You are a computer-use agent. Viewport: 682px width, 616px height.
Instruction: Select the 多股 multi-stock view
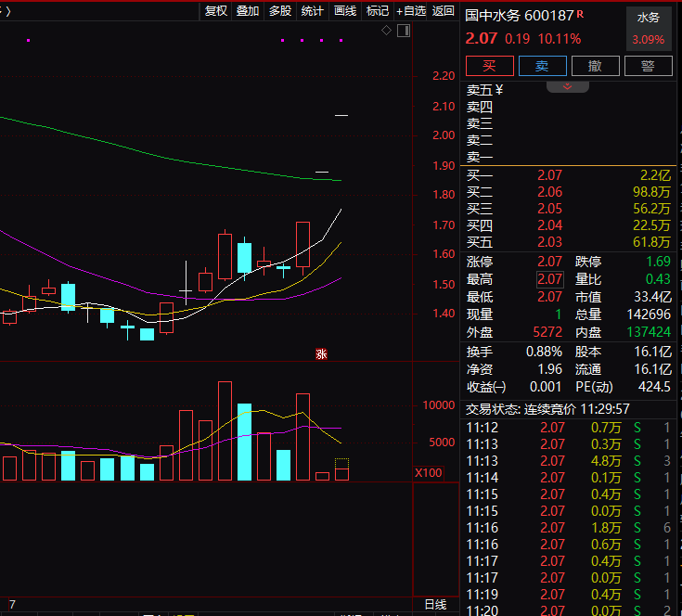(280, 11)
